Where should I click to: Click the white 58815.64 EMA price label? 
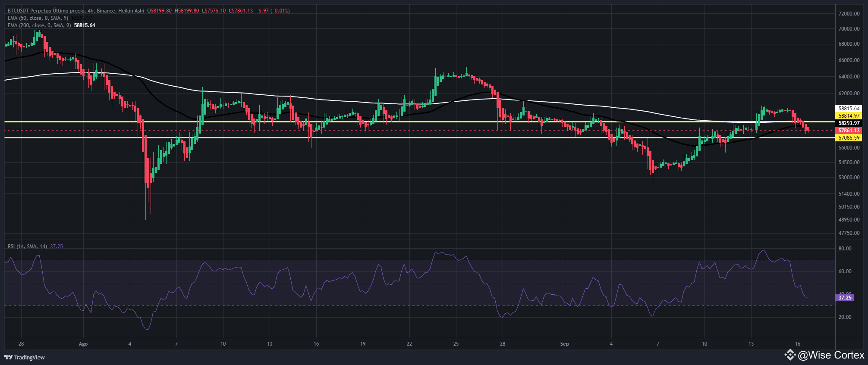click(849, 108)
